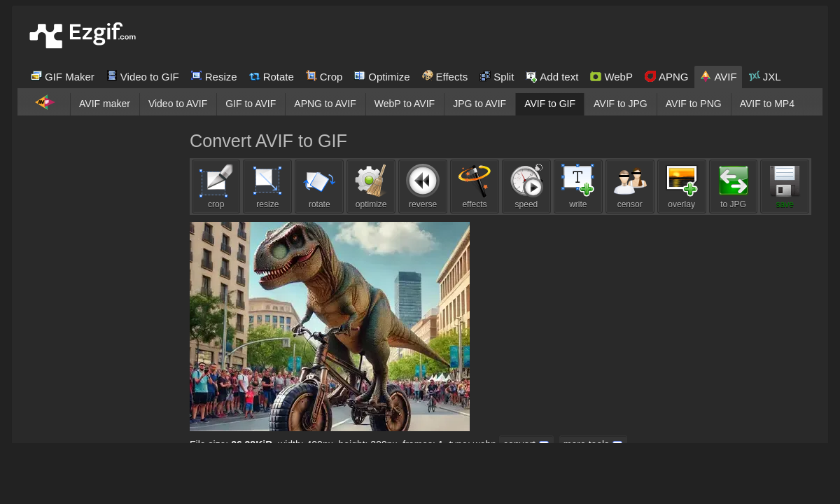The width and height of the screenshot is (840, 504).
Task: Expand the convert dropdown at page bottom
Action: 526,444
